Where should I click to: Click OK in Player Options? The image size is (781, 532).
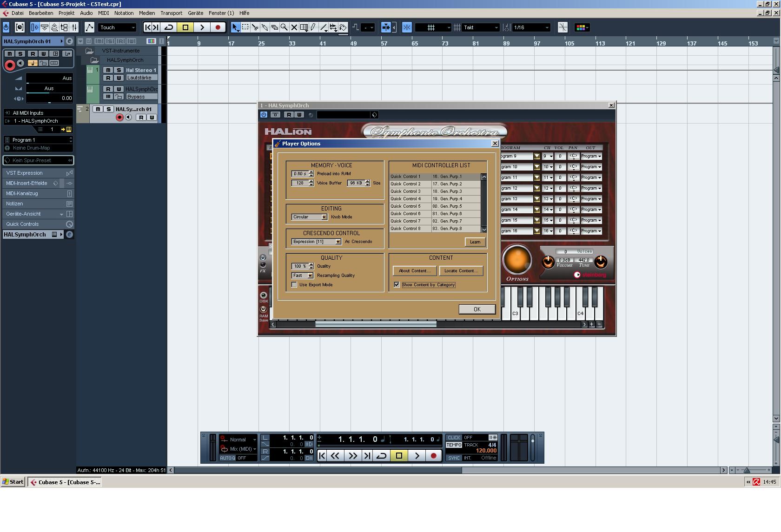click(477, 309)
